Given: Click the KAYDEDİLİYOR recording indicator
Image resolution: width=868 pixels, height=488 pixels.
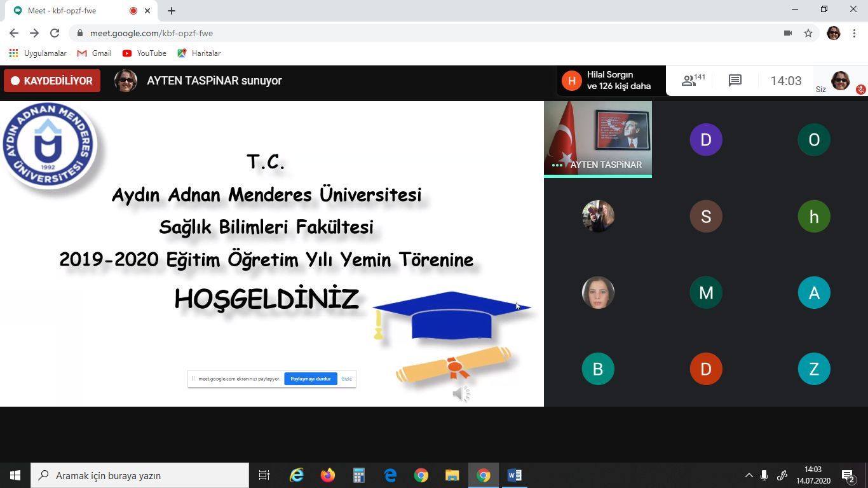Looking at the screenshot, I should coord(52,81).
